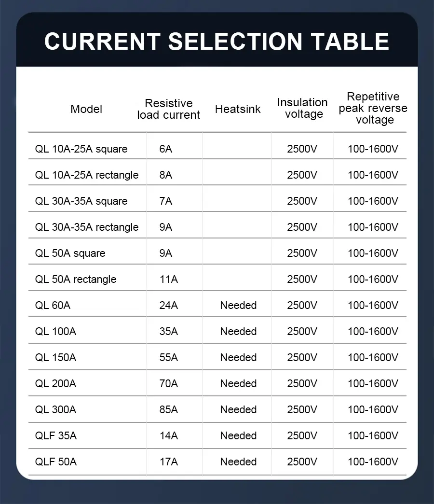Select the Resistive load current header

[x=168, y=109]
